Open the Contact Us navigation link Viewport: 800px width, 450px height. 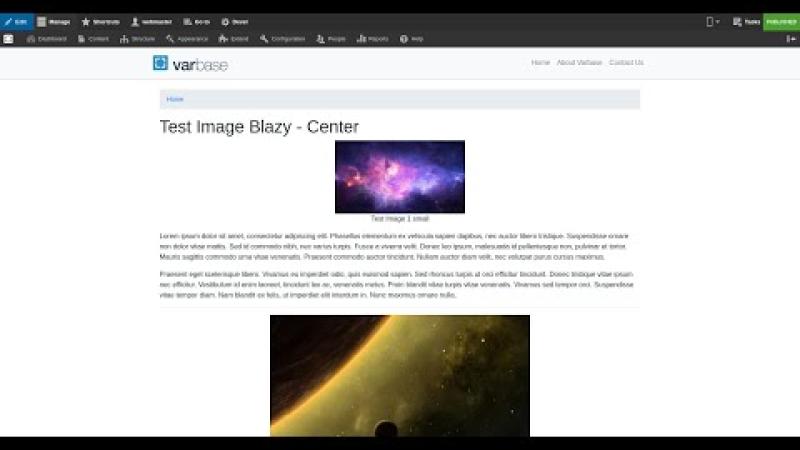click(626, 62)
